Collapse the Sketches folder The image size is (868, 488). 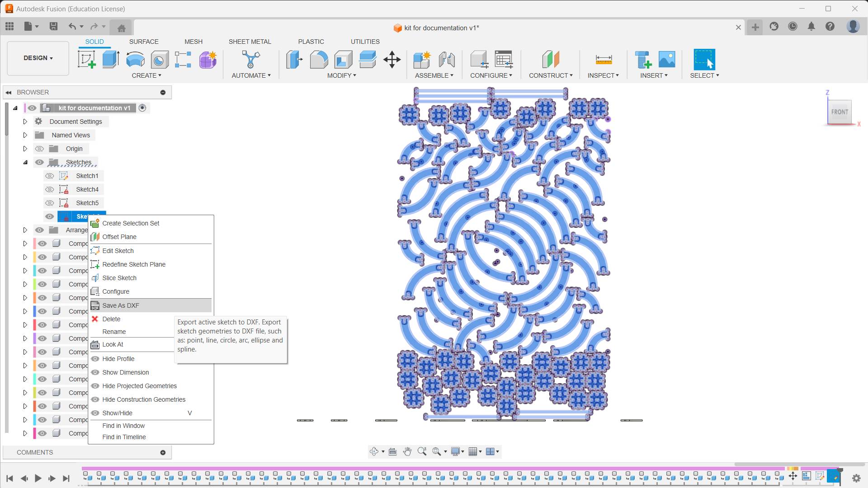(x=25, y=162)
